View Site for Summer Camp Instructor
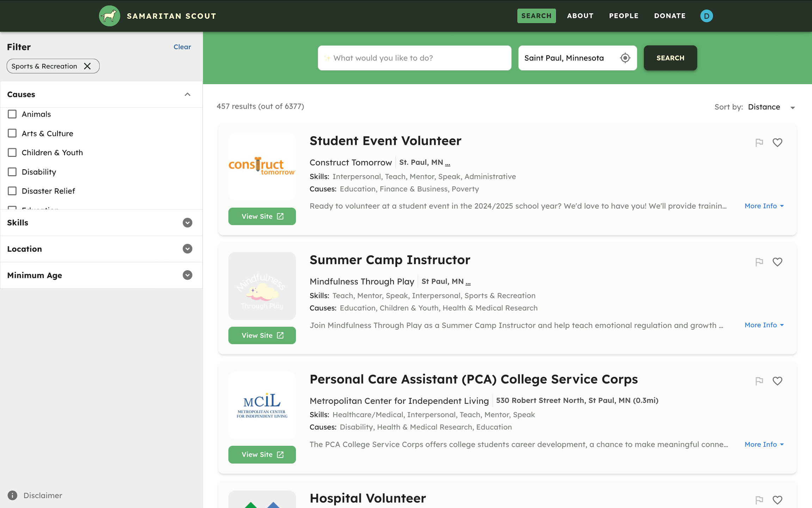 (262, 335)
